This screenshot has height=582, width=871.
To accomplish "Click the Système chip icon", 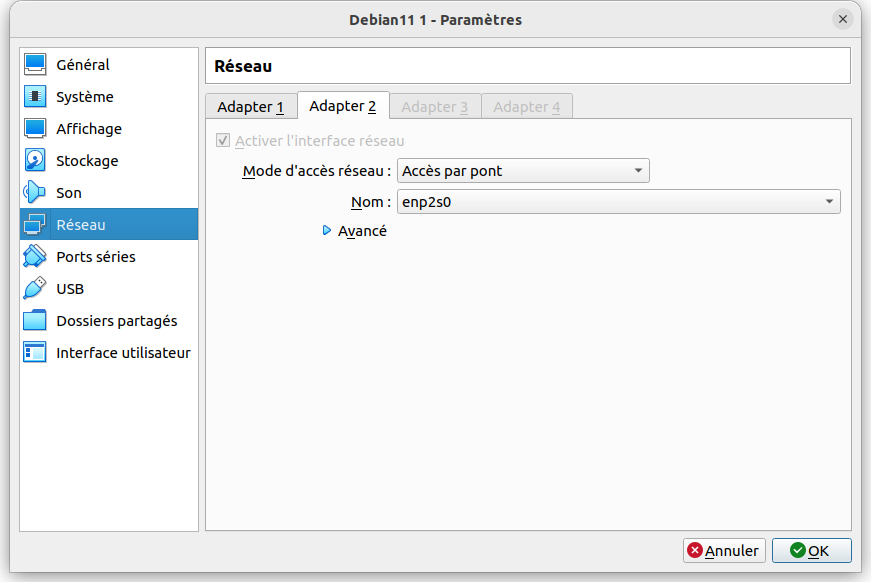I will coord(35,97).
